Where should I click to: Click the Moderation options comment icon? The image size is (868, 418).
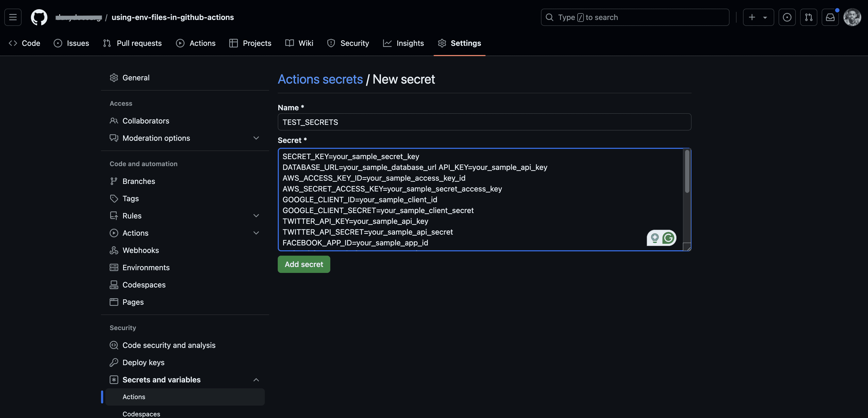(x=114, y=138)
